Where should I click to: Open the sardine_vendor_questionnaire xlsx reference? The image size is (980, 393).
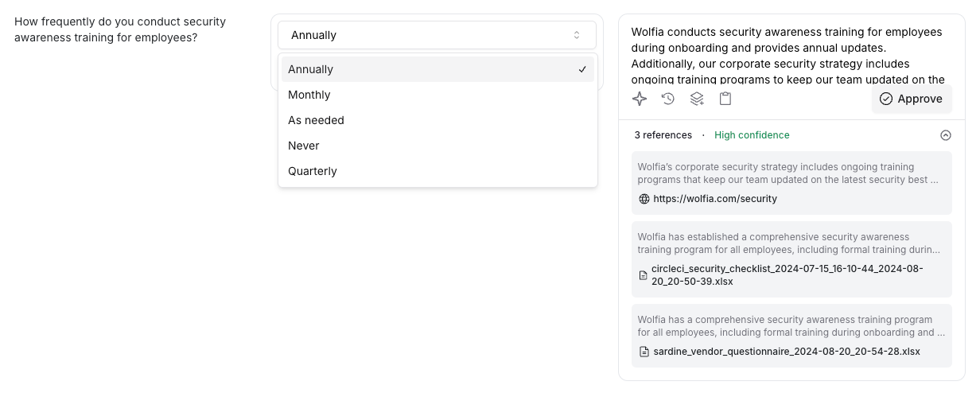[x=785, y=352]
